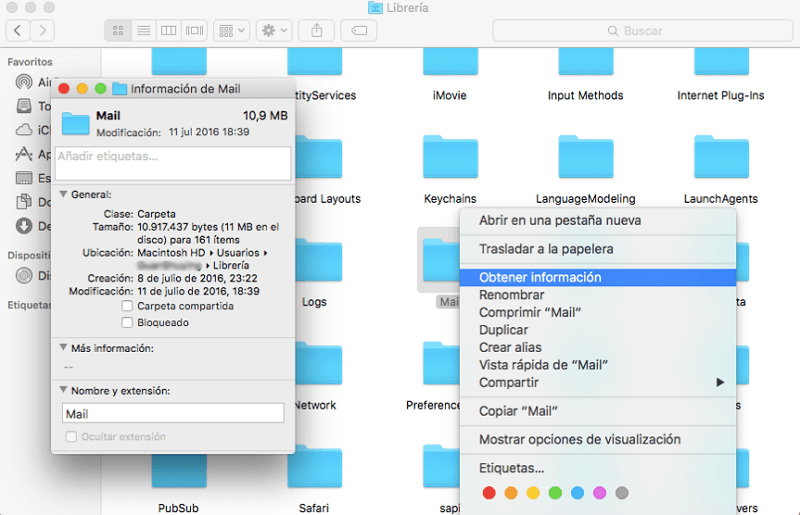800x515 pixels.
Task: Select the Internet Plug-Ins folder
Action: 721,61
